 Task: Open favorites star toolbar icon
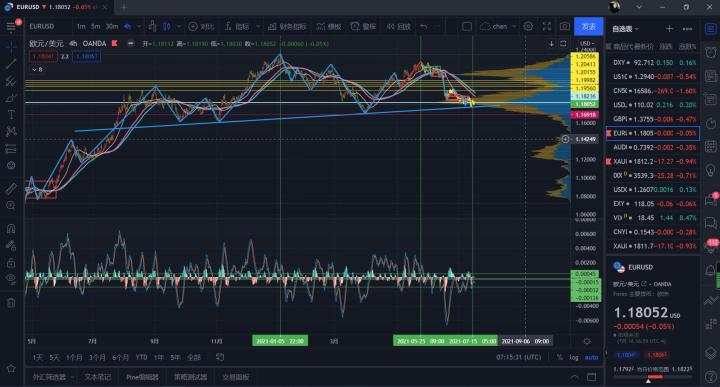click(11, 368)
